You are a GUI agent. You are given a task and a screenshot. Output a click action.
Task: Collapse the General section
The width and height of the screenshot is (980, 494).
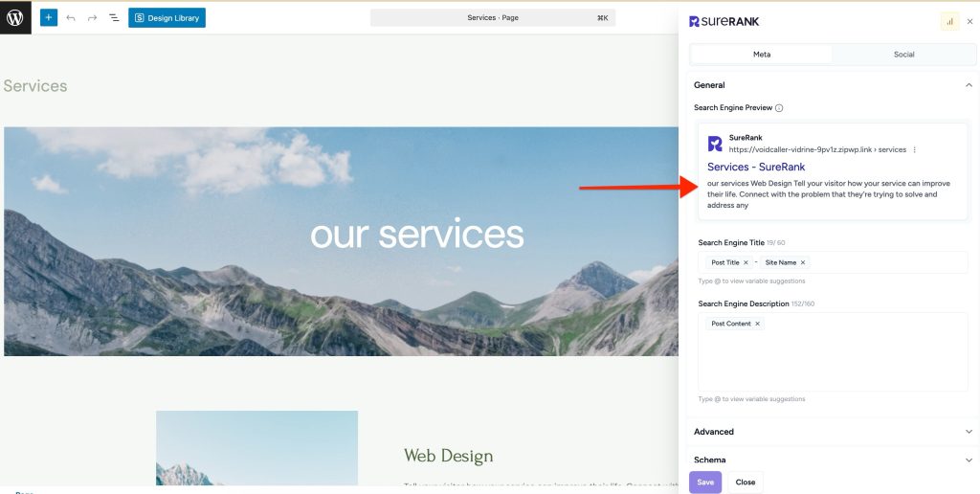click(x=969, y=85)
